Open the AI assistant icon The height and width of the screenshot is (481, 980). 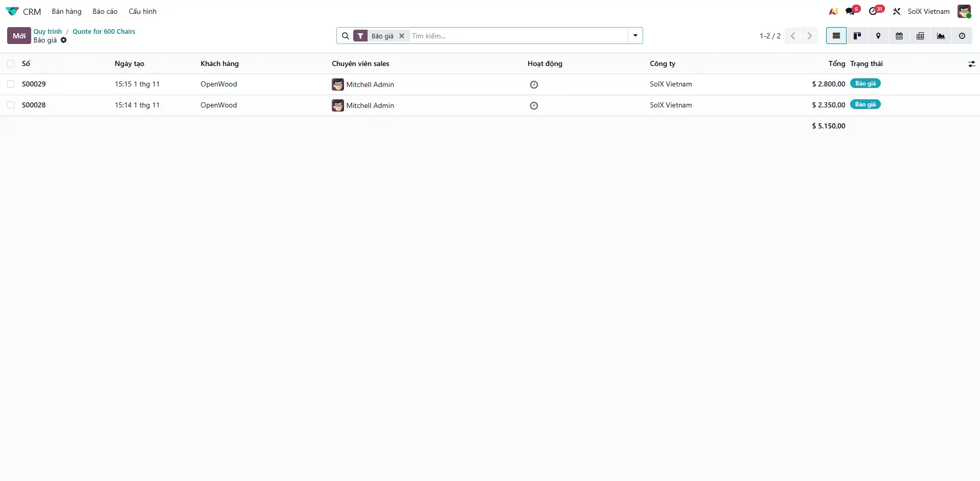pyautogui.click(x=833, y=11)
